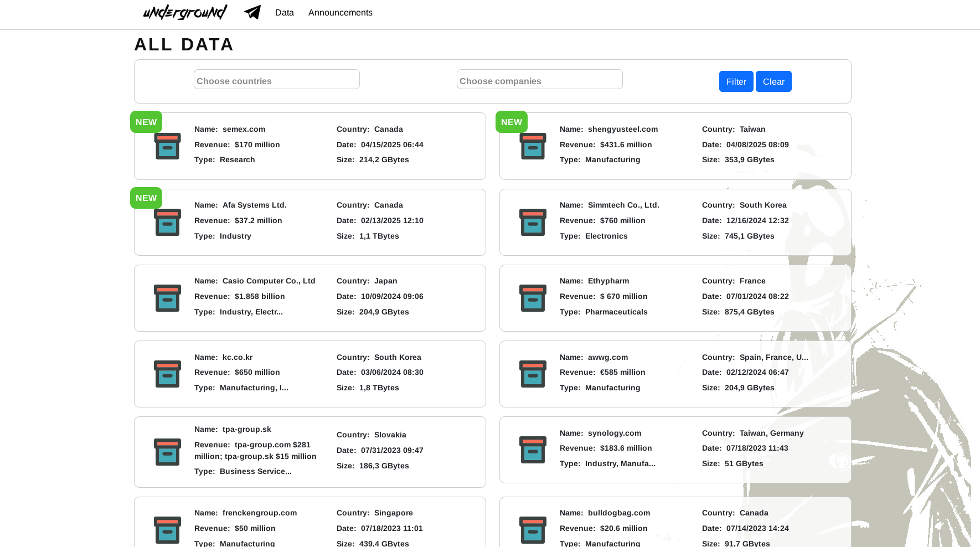The width and height of the screenshot is (980, 547).
Task: Click the name kc.co.kr
Action: point(238,357)
